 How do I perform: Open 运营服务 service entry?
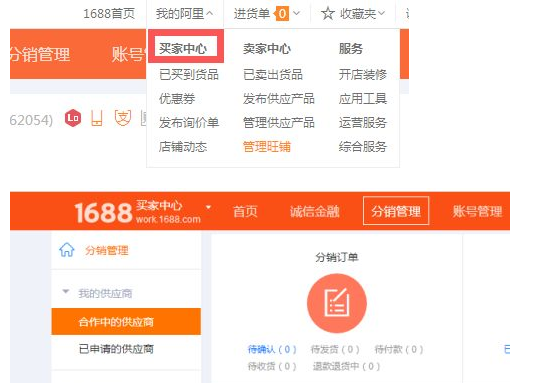pos(363,122)
